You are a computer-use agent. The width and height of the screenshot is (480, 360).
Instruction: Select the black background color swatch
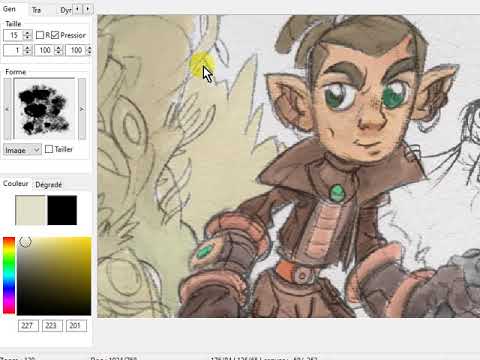(x=62, y=210)
